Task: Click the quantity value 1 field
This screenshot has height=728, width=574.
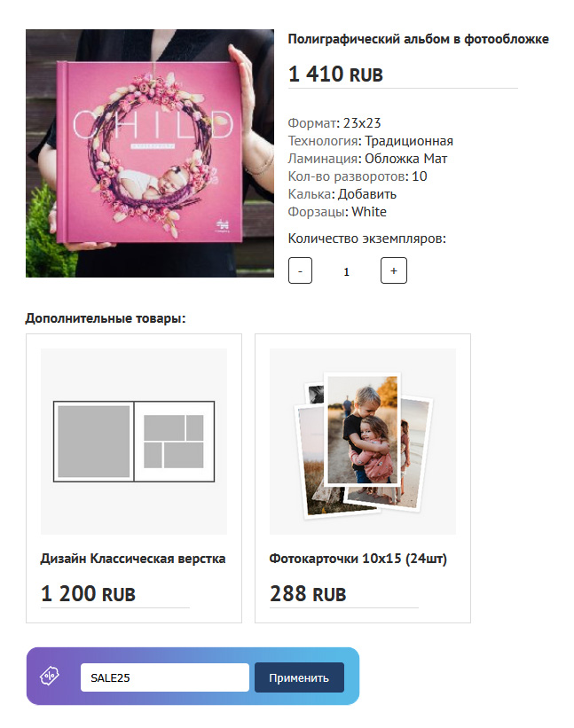Action: coord(347,271)
